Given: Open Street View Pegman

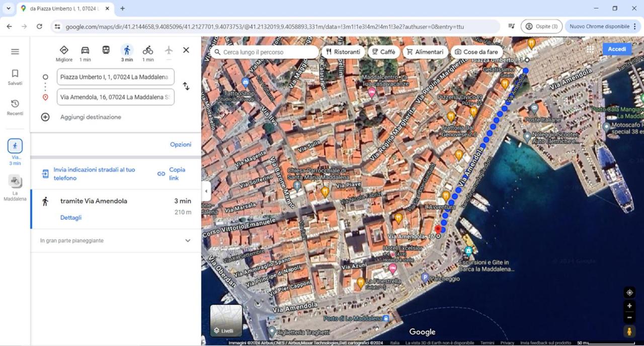Looking at the screenshot, I should coord(629,331).
